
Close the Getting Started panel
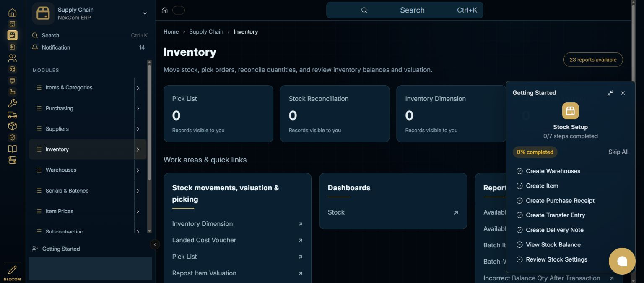click(x=623, y=93)
